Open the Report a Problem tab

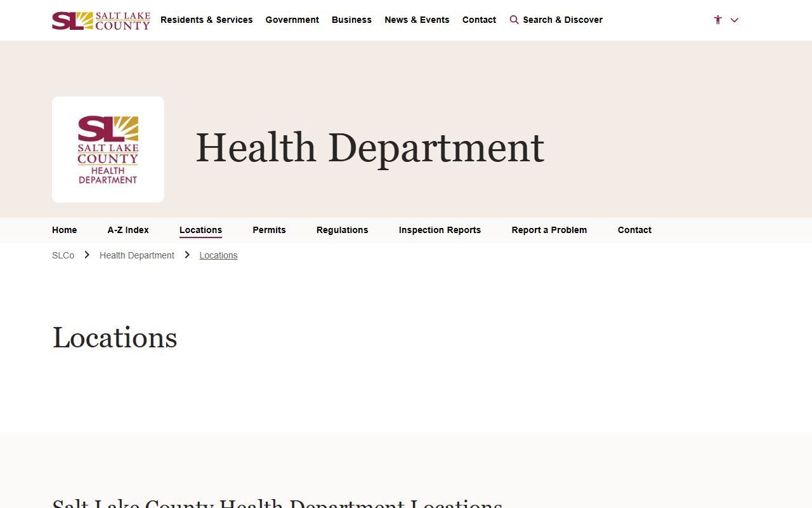(x=549, y=230)
